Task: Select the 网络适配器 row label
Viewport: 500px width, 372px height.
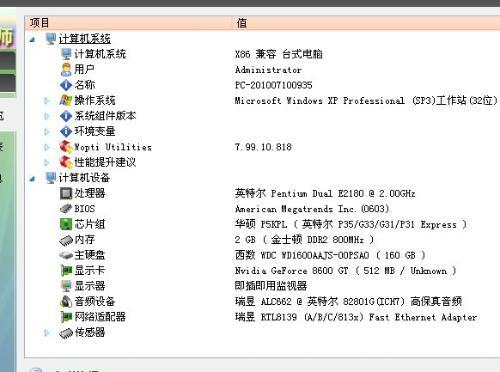Action: tap(100, 317)
